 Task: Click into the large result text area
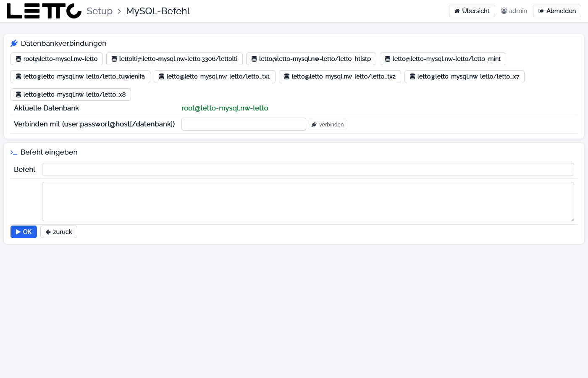(308, 202)
